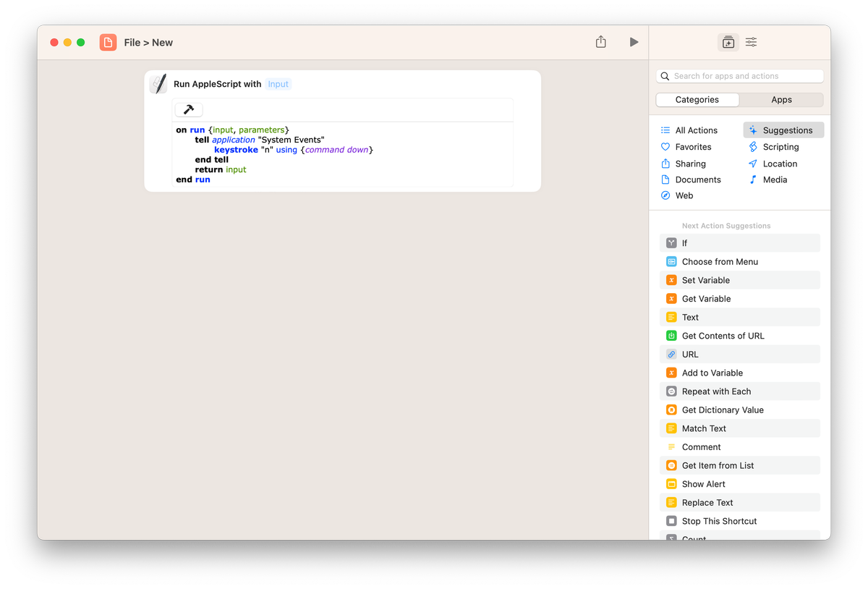
Task: Click the Get Dictionary Value icon
Action: point(671,410)
